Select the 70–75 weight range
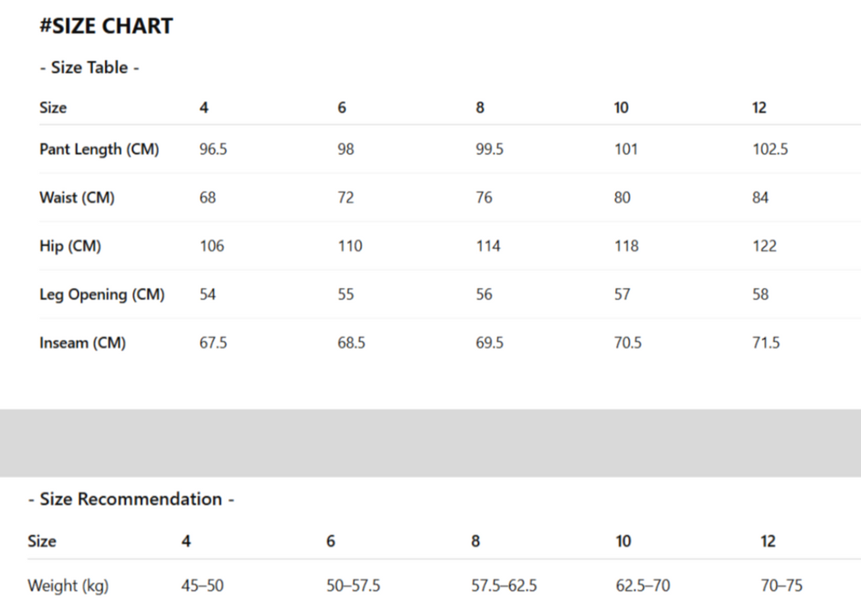This screenshot has width=861, height=616. click(781, 586)
